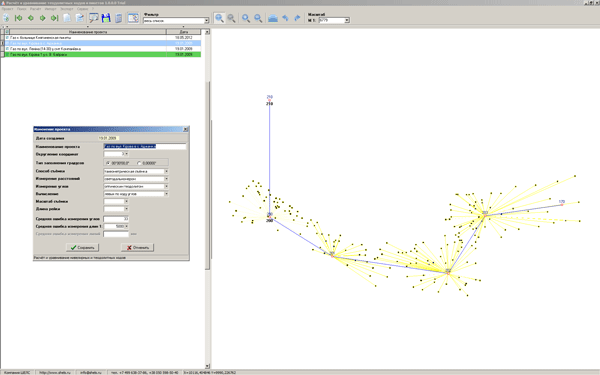Jump to the last project record
The width and height of the screenshot is (600, 375).
click(55, 18)
